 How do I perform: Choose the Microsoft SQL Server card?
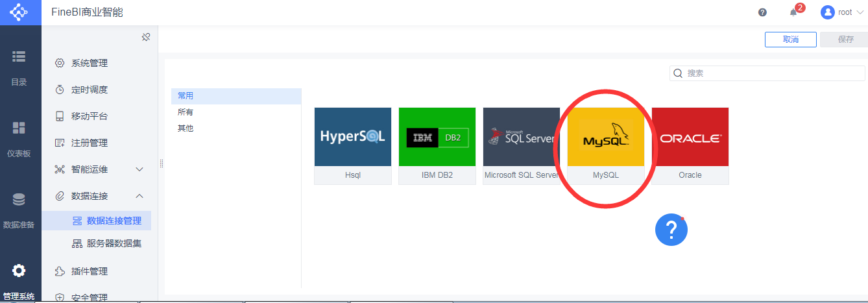pos(522,146)
